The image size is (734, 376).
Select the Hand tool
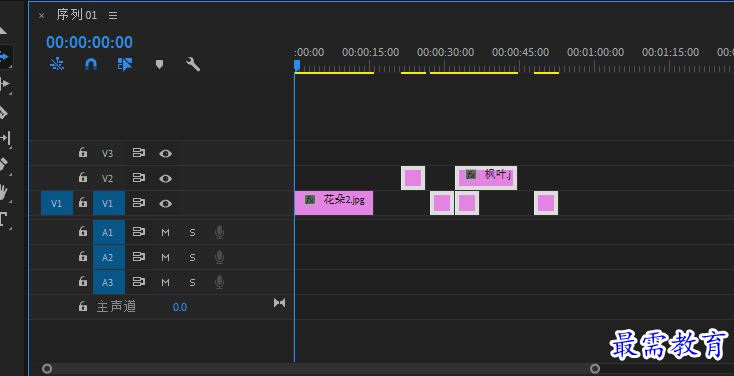click(4, 192)
